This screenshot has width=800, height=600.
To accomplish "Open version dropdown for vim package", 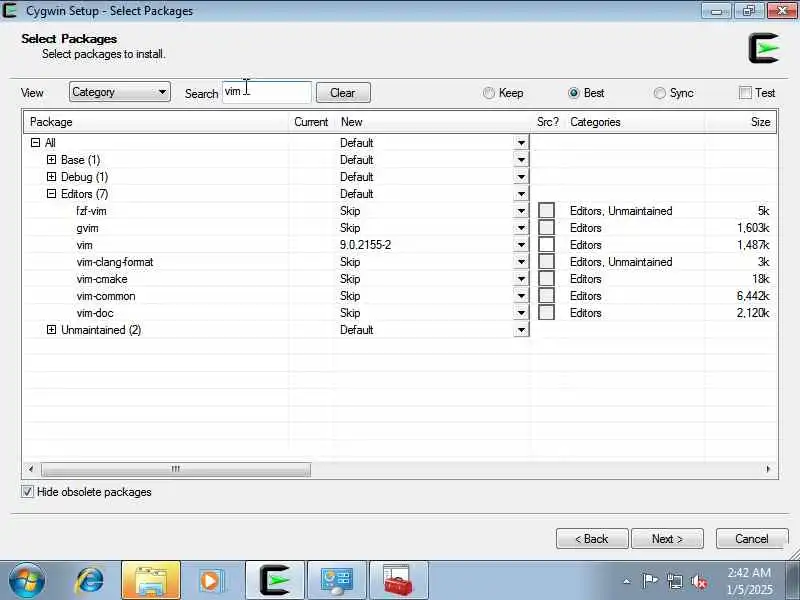I will point(521,245).
